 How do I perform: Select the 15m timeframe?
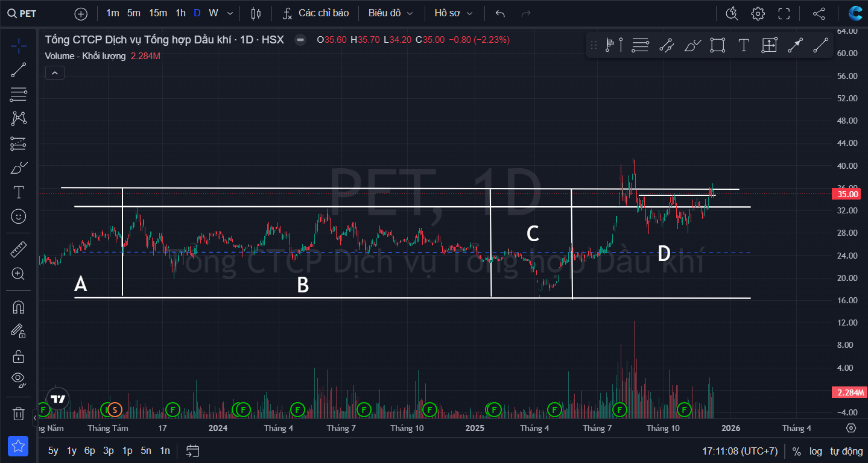point(158,13)
